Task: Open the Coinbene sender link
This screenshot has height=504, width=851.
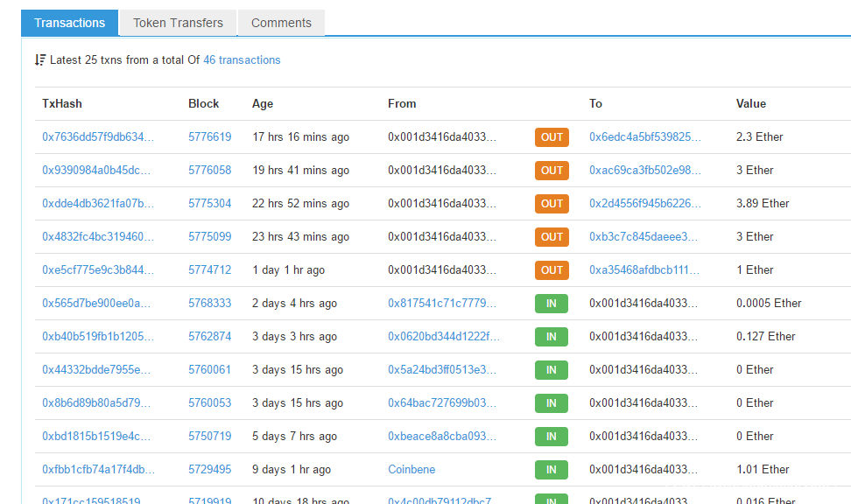Action: coord(411,470)
